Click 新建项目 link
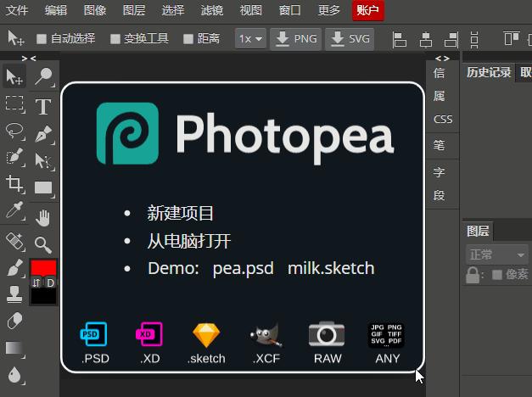Image resolution: width=532 pixels, height=397 pixels. point(180,213)
